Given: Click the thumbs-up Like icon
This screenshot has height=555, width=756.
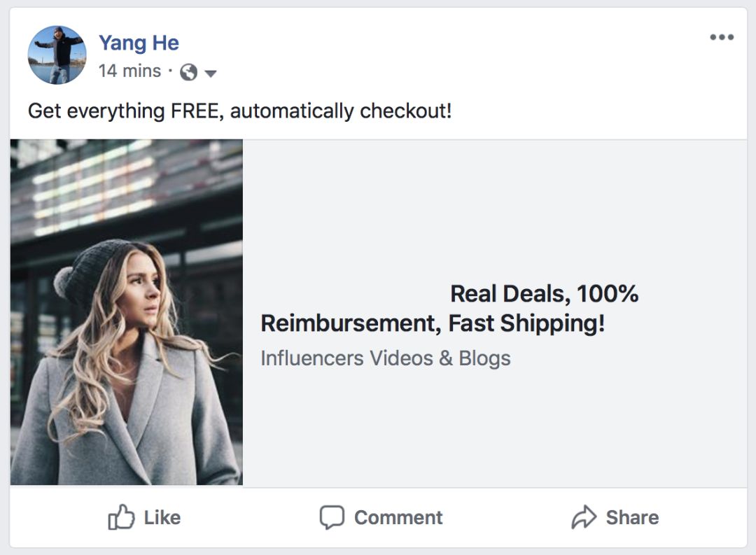Looking at the screenshot, I should click(x=120, y=517).
